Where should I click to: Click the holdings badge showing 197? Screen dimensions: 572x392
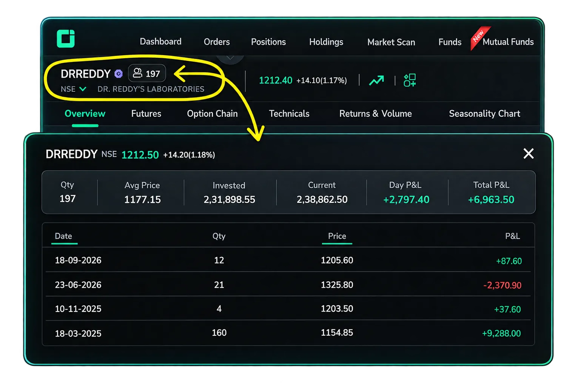point(147,73)
